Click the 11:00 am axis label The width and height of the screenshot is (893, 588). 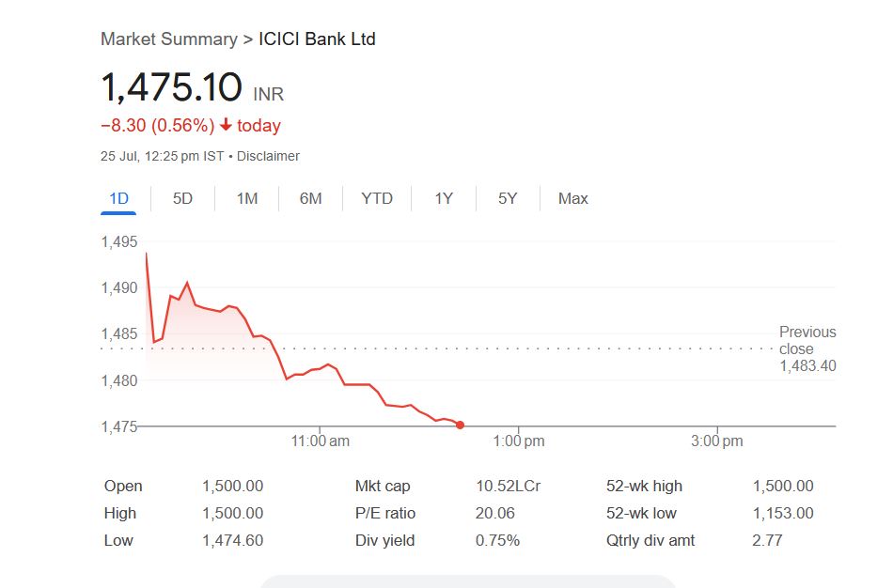pos(321,441)
